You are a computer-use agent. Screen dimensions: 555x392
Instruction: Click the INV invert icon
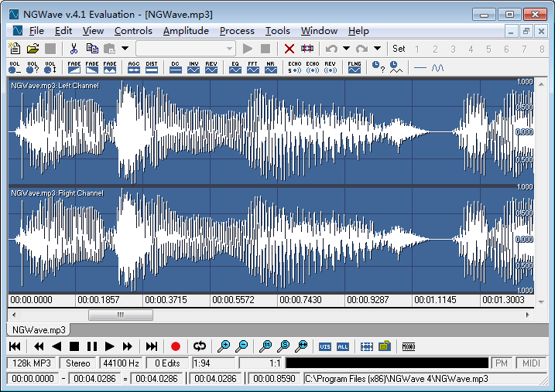click(x=194, y=67)
